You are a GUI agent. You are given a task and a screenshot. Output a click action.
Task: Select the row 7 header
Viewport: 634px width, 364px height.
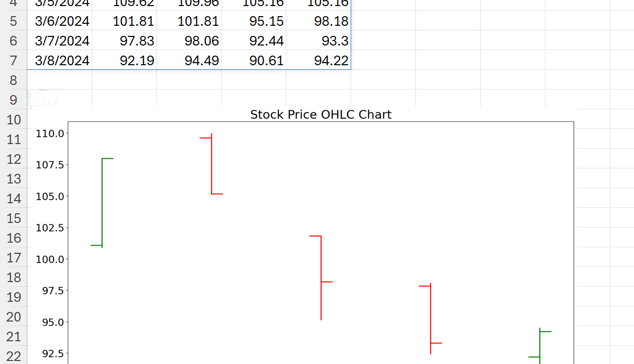point(13,61)
